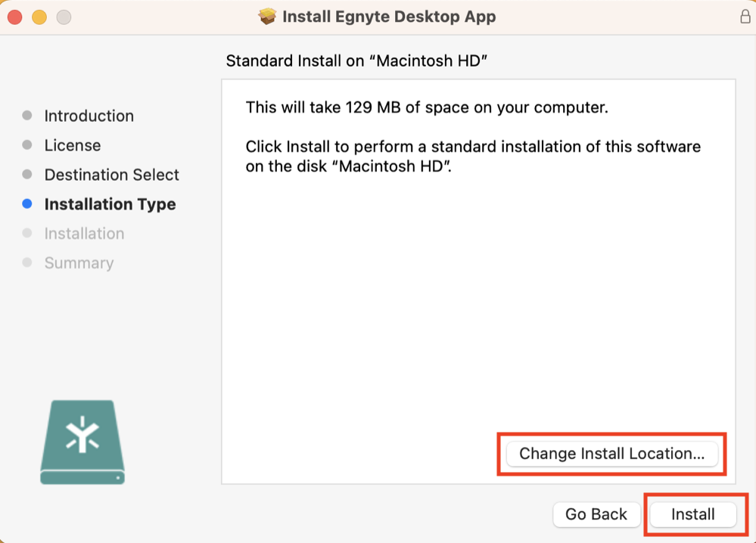Click the "Click Install to perform" paragraph

[x=473, y=157]
